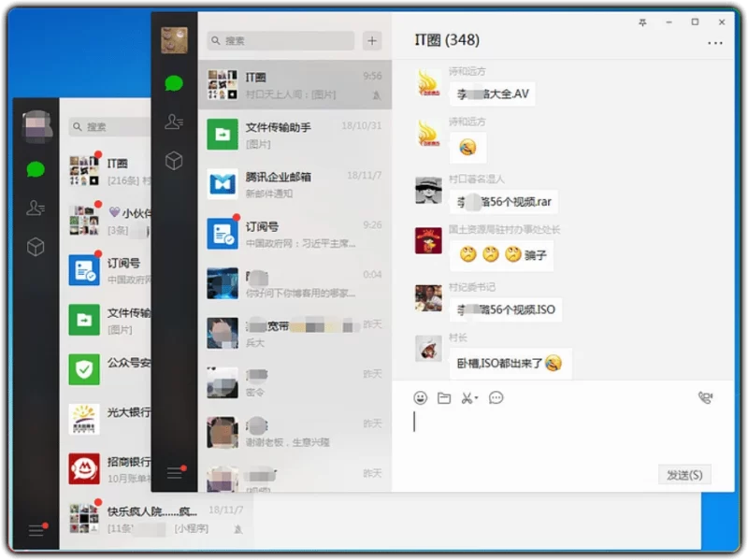The image size is (748, 560).
Task: Open the chat's ... options menu
Action: 715,43
